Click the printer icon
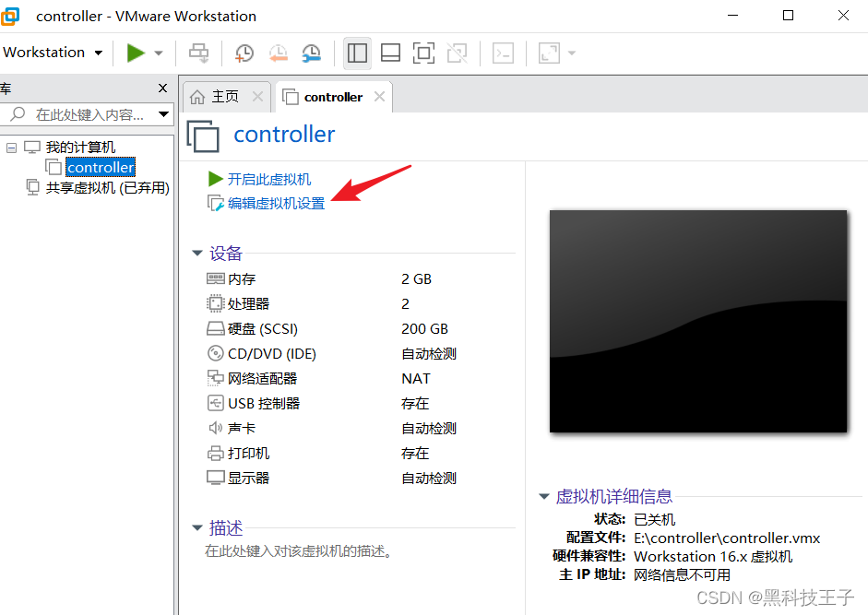The image size is (868, 615). tap(215, 454)
